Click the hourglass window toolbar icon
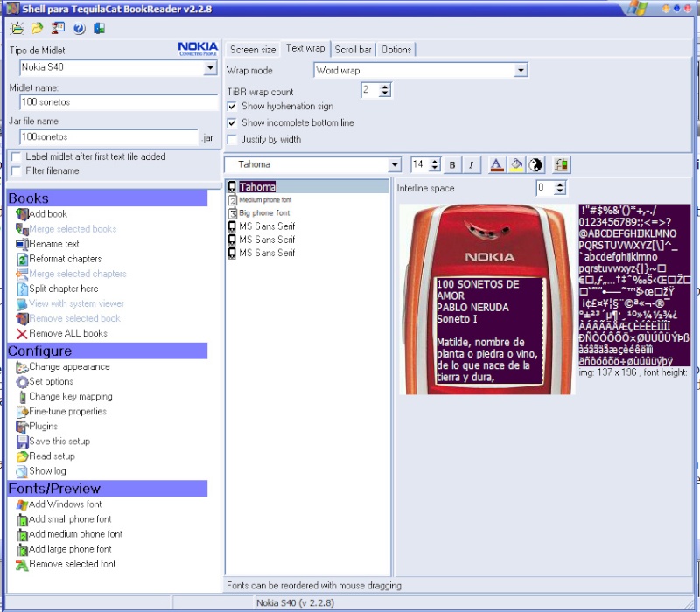This screenshot has width=700, height=612. tap(58, 28)
